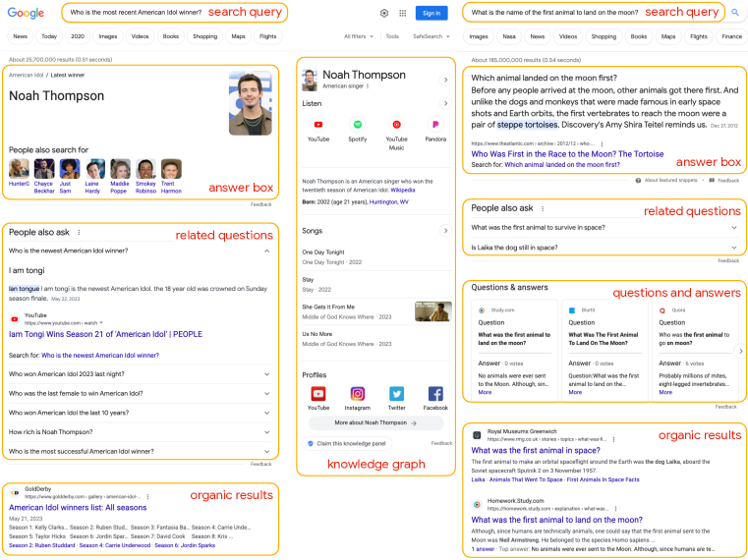This screenshot has width=748, height=560.
Task: Click the right search query input about moon animal
Action: click(594, 13)
